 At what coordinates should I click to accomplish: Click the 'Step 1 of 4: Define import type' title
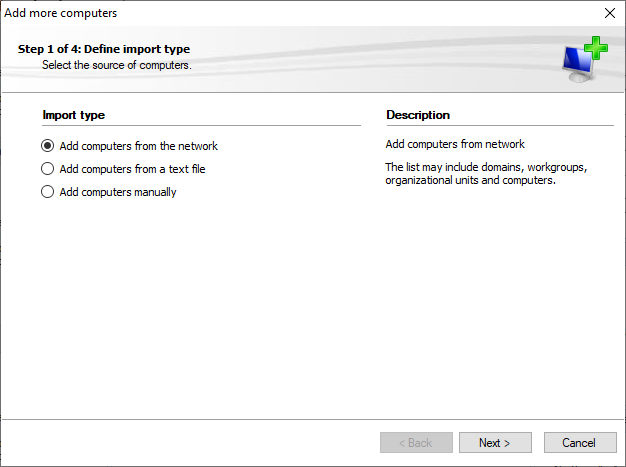tap(104, 49)
